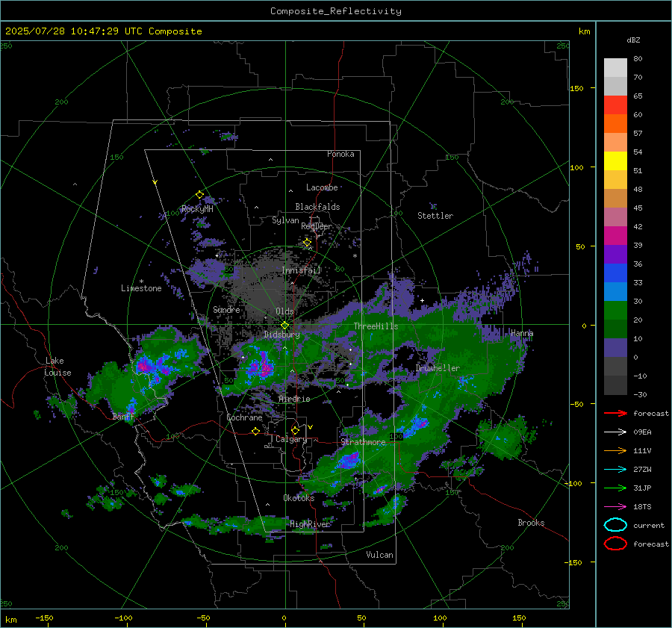Click the orange 111V arrow icon
The image size is (672, 628).
[615, 450]
